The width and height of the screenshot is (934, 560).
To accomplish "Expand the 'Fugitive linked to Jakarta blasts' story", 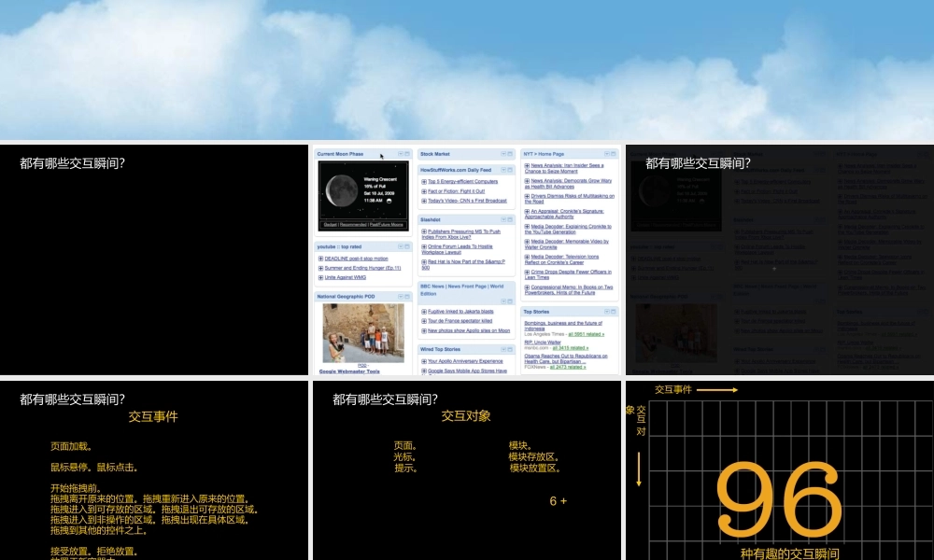I will [x=424, y=312].
